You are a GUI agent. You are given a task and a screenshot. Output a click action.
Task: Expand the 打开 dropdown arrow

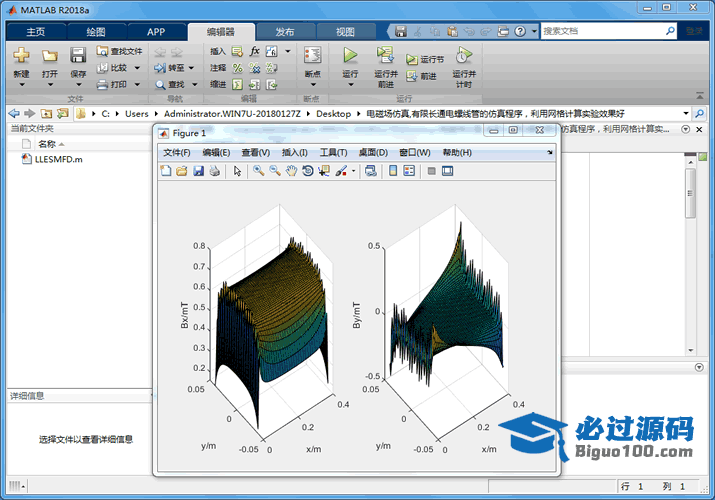pyautogui.click(x=50, y=84)
